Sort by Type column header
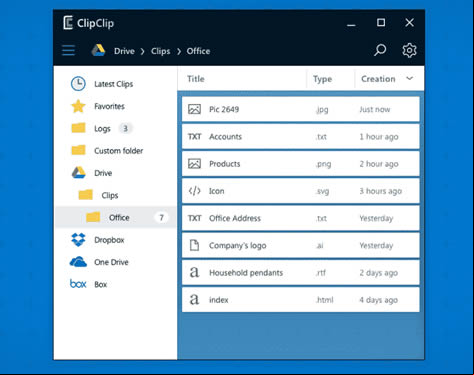 (x=322, y=79)
